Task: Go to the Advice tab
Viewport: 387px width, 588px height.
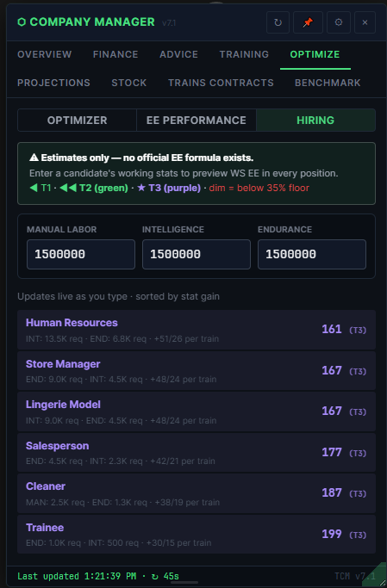Action: 178,54
